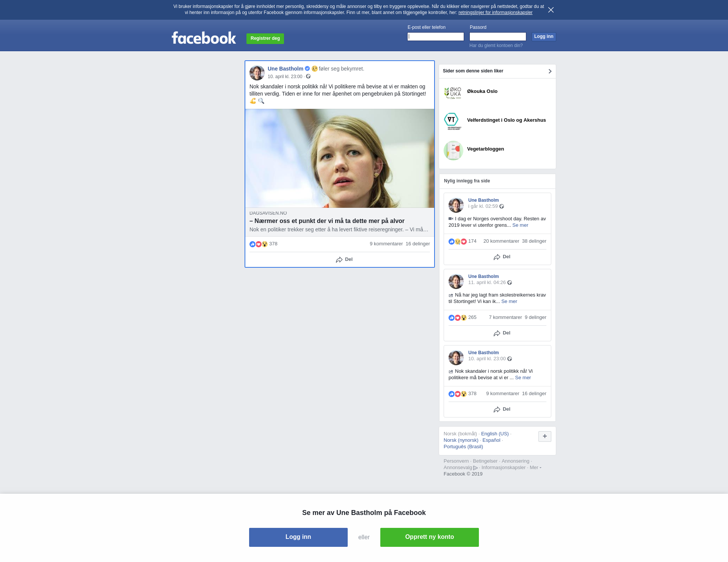This screenshot has width=728, height=562.
Task: Click the plus more-languages button
Action: 545,436
